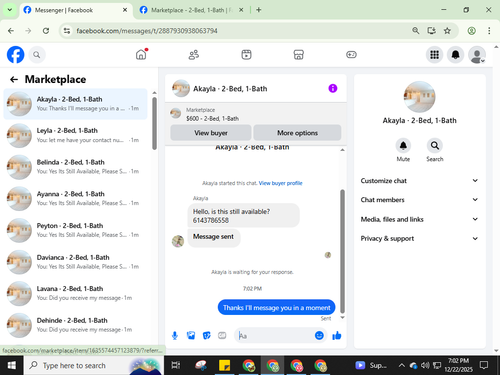
Task: Open the Chrome profile icon in toolbar
Action: tap(471, 31)
